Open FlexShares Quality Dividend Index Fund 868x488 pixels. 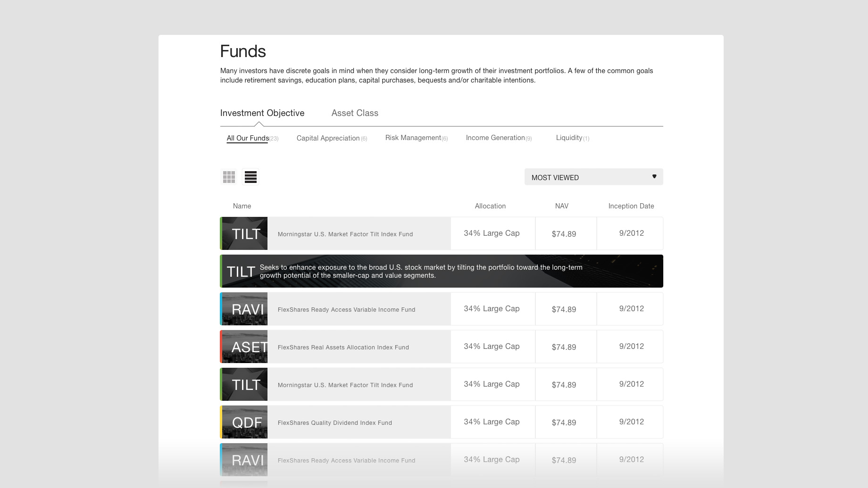334,423
